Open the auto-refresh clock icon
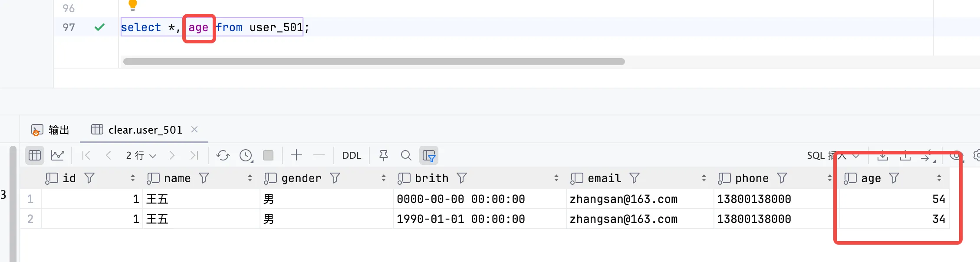Screen dimensions: 980x262 (246, 155)
